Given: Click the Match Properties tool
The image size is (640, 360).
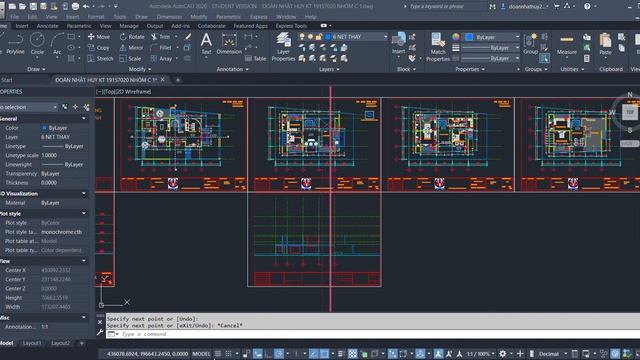Looking at the screenshot, I should coord(438,47).
